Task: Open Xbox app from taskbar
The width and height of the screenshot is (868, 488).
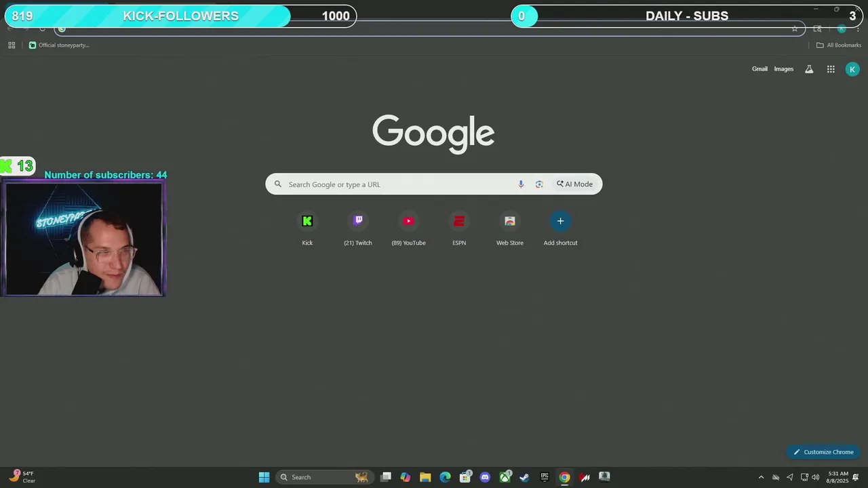Action: click(x=505, y=477)
